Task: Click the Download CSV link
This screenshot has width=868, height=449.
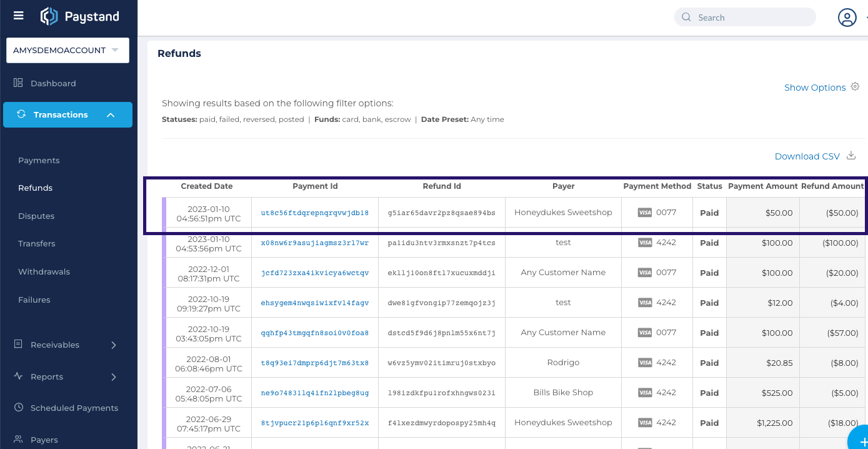Action: coord(807,156)
